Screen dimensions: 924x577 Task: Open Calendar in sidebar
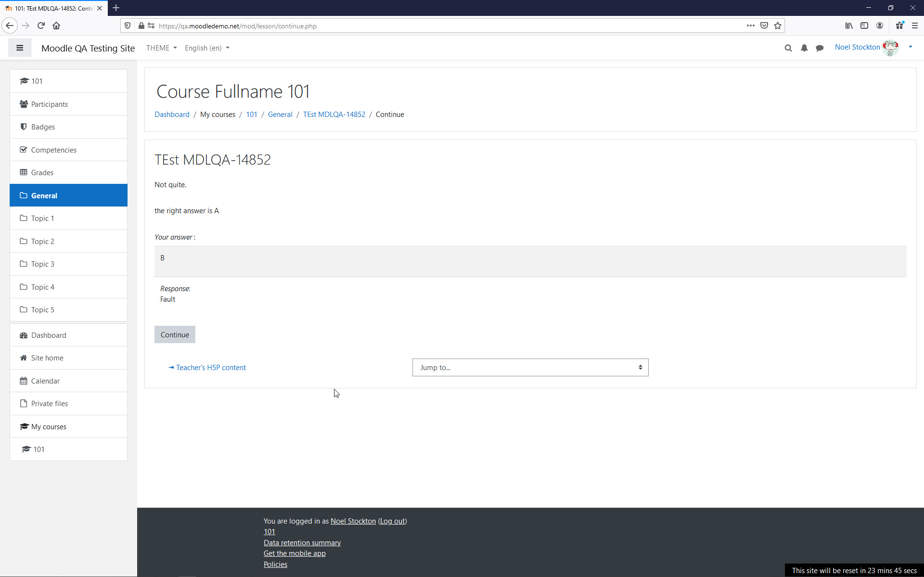click(x=68, y=381)
